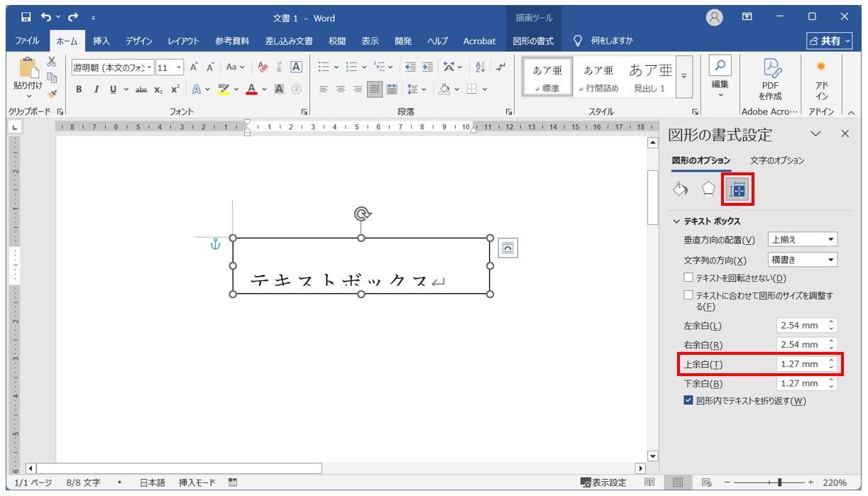Click the Format Painter brush icon

coord(52,94)
